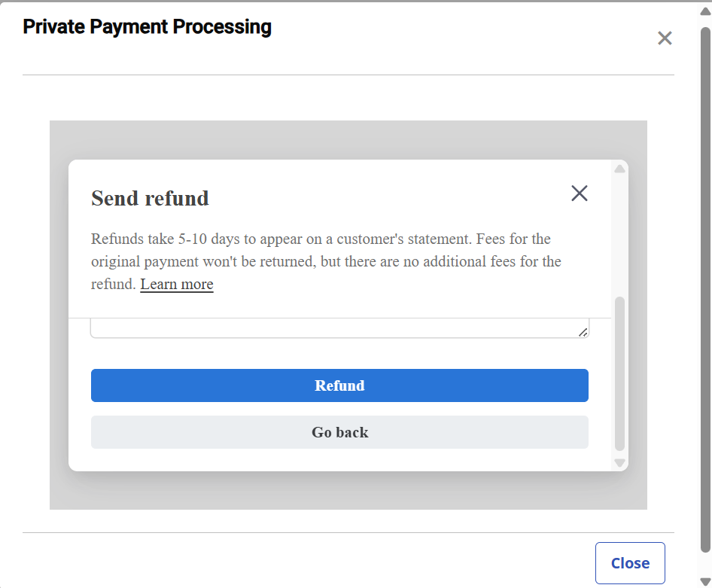
Task: Click the refund modal scrollbar down arrow
Action: pos(619,462)
